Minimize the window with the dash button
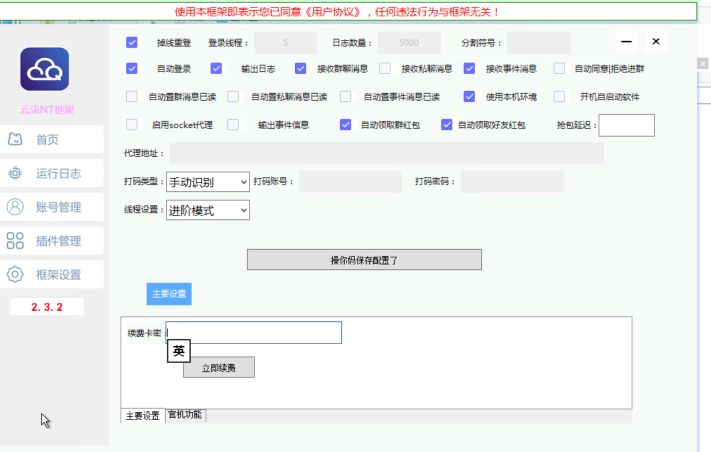The width and height of the screenshot is (711, 452). point(627,42)
